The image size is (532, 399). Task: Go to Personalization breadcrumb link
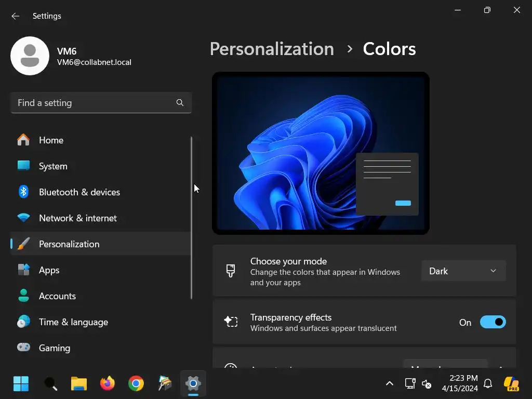pyautogui.click(x=272, y=49)
